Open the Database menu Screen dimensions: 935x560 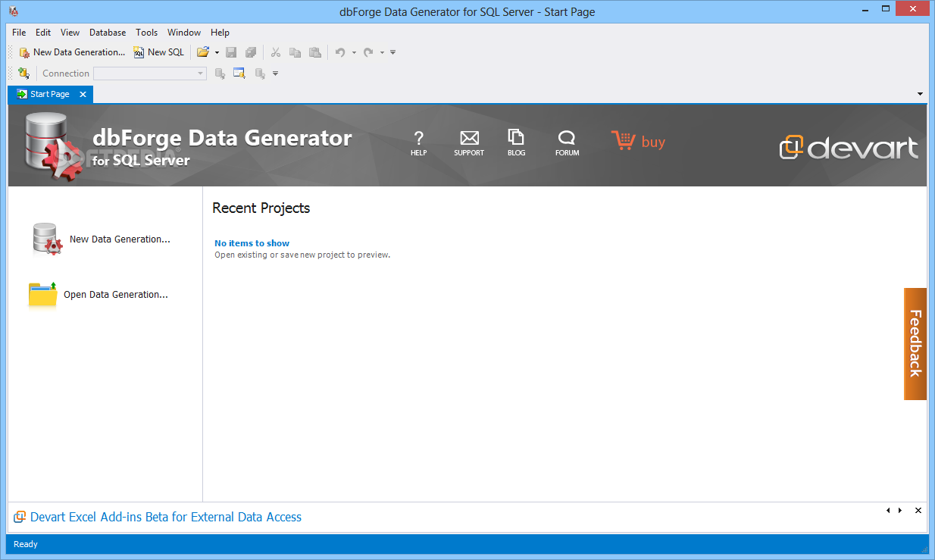[x=108, y=33]
